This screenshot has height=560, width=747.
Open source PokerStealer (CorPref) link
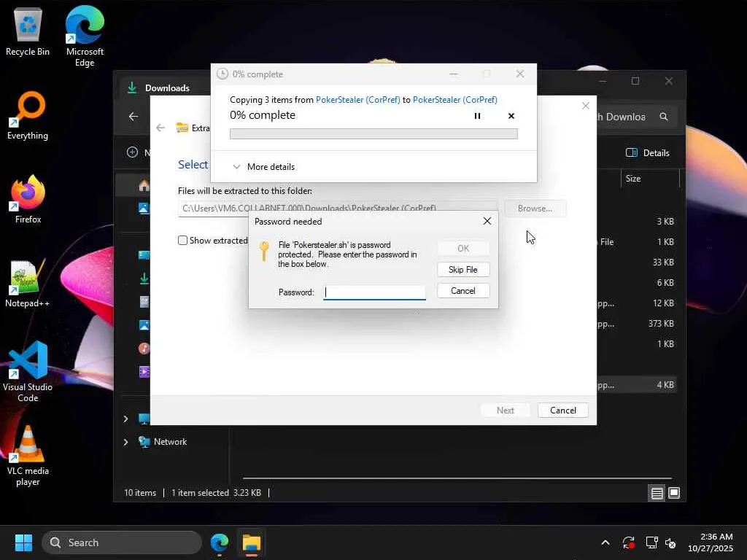click(357, 99)
